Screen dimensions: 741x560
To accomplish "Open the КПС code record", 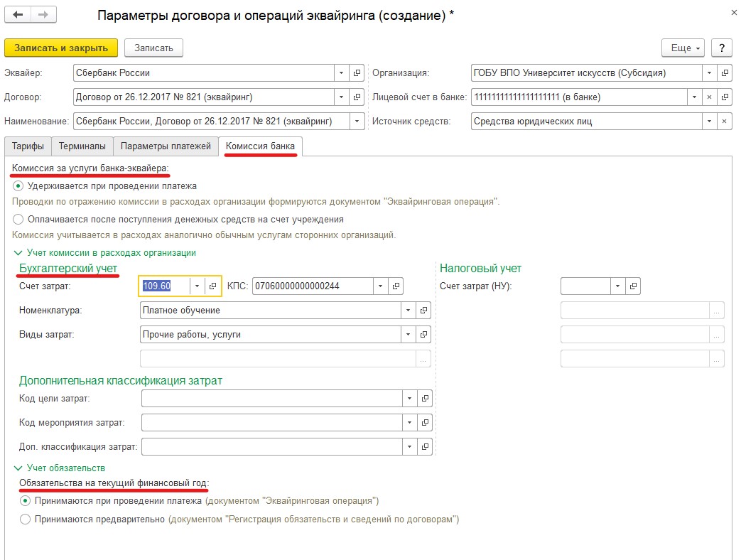I will (x=396, y=286).
